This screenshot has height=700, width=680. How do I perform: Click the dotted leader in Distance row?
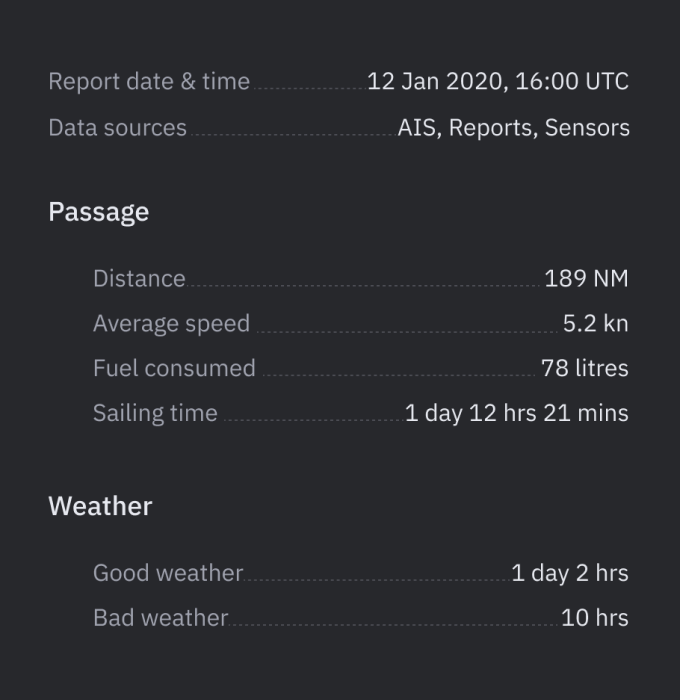click(364, 286)
